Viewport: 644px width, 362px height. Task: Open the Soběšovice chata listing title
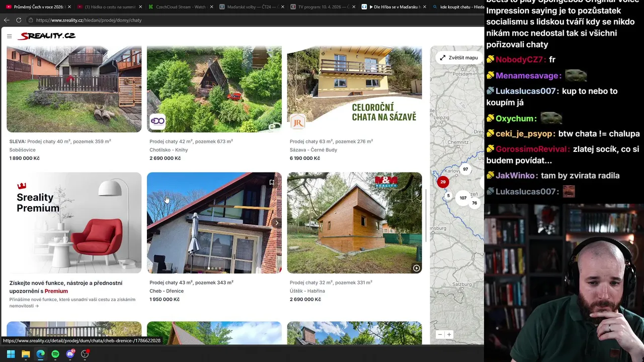60,141
